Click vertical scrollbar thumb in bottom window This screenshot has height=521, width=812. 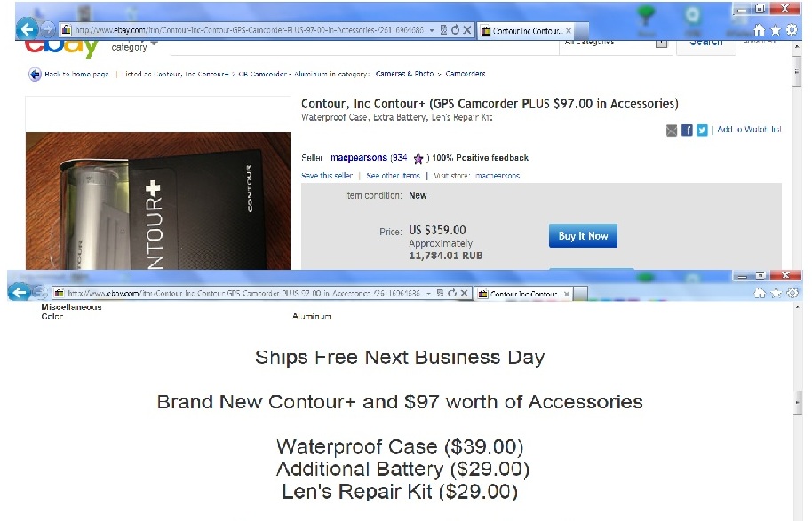pos(798,403)
